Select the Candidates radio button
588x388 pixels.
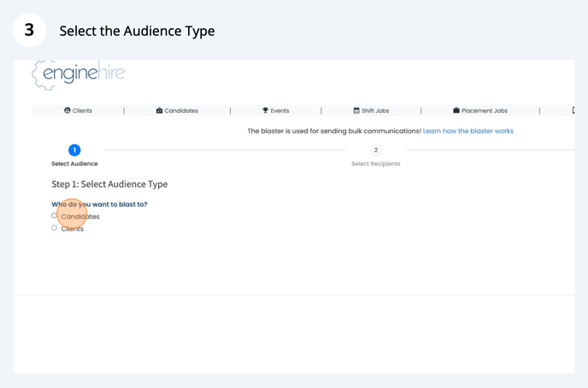54,215
